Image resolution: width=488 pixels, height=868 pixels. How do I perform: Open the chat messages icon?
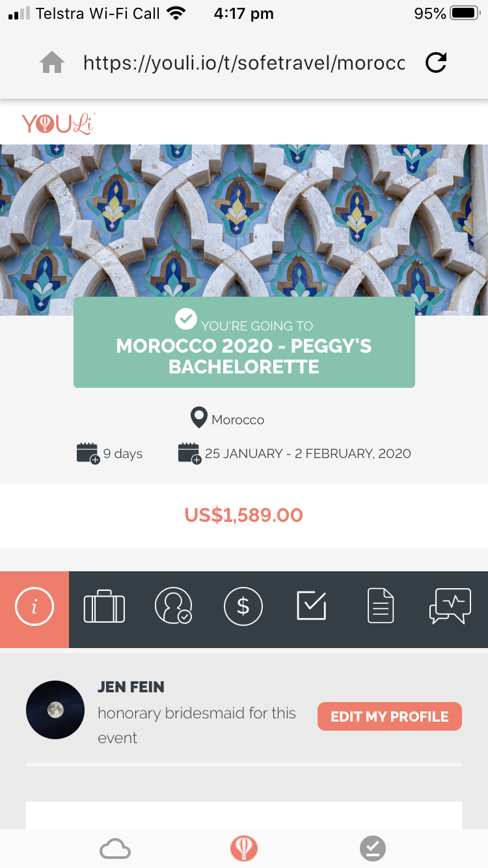tap(450, 606)
